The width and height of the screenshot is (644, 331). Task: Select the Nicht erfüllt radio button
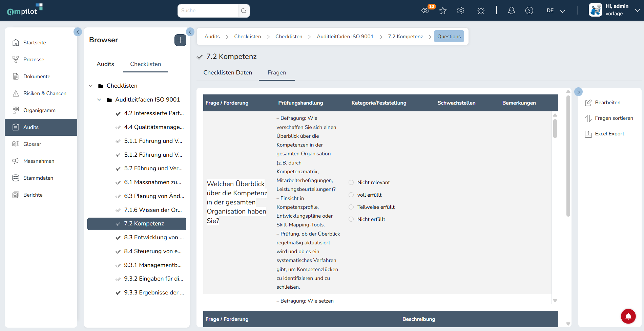(x=351, y=219)
